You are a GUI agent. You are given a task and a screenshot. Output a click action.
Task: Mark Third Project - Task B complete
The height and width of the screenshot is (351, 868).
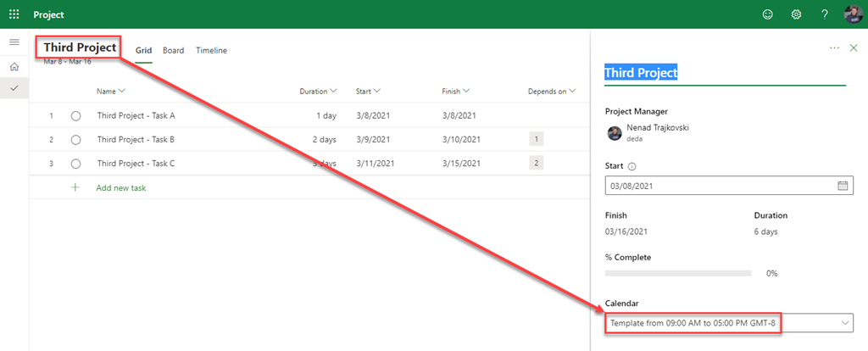(x=75, y=139)
